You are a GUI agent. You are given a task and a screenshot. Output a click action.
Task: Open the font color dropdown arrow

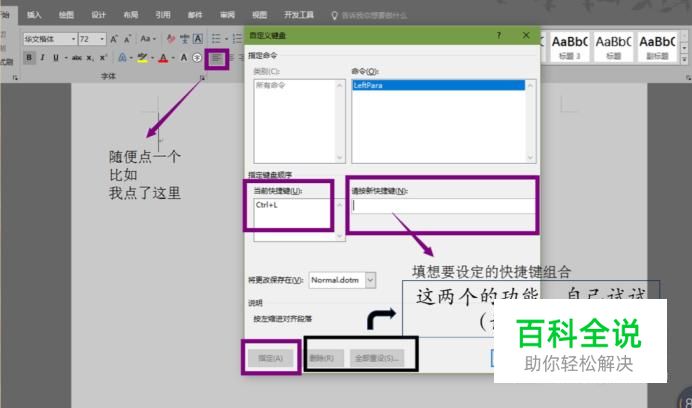point(173,58)
